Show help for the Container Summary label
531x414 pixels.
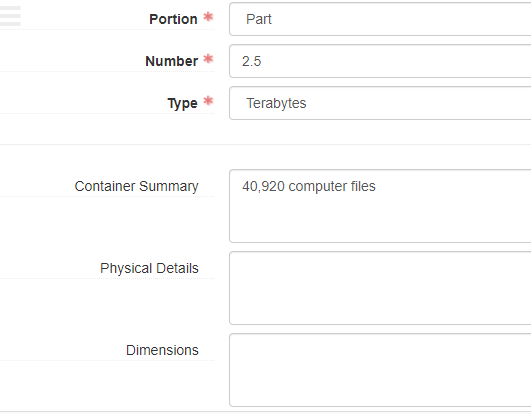pos(136,186)
